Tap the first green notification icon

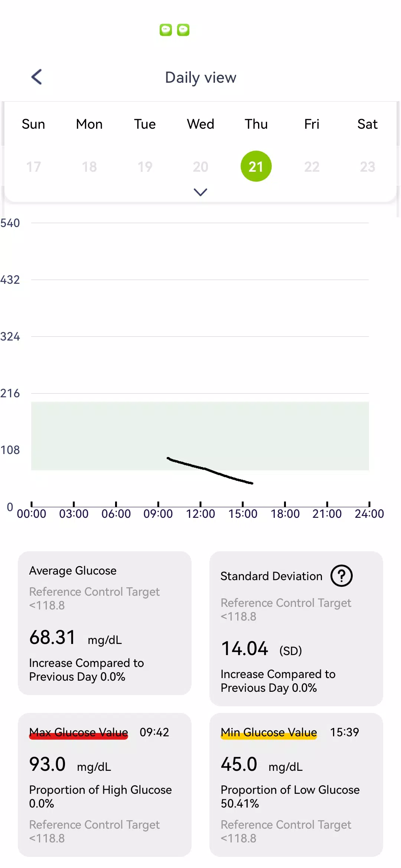[166, 30]
